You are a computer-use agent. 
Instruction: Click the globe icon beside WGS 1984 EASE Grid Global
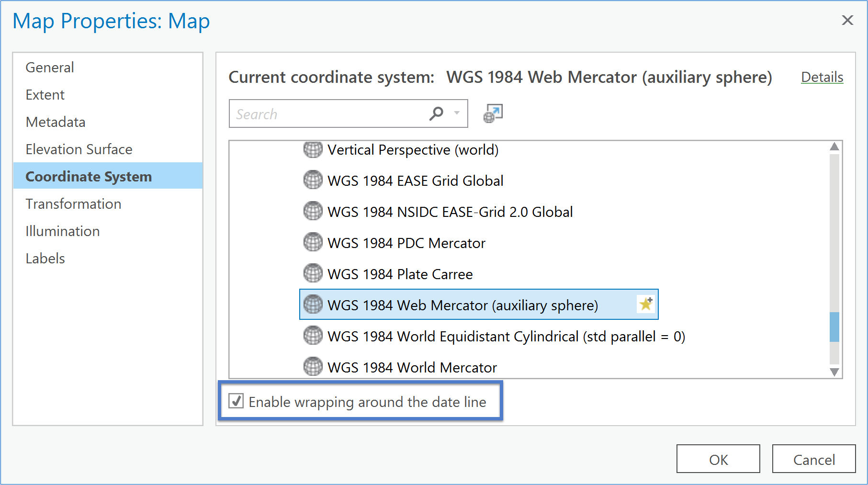pos(313,180)
